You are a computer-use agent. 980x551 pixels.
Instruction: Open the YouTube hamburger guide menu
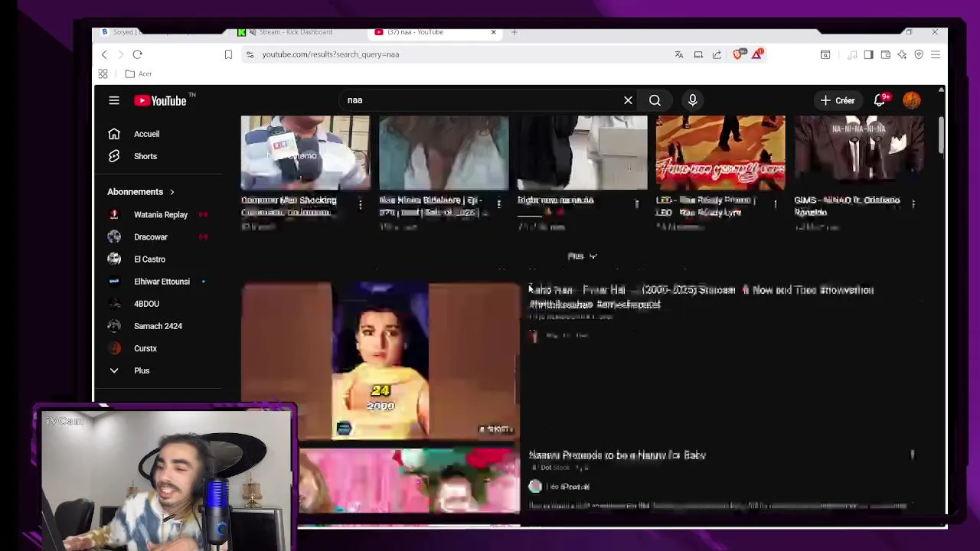click(x=114, y=100)
